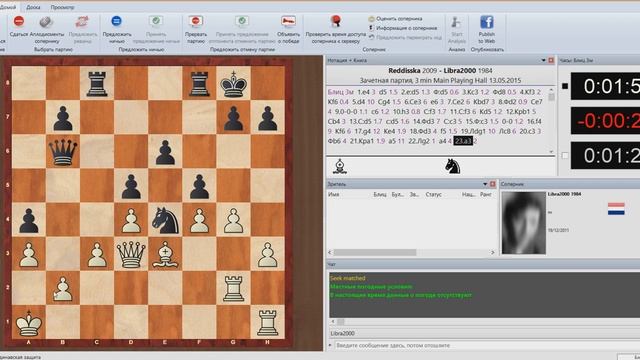Select the black knight on e4
This screenshot has width=640, height=360.
tap(165, 220)
